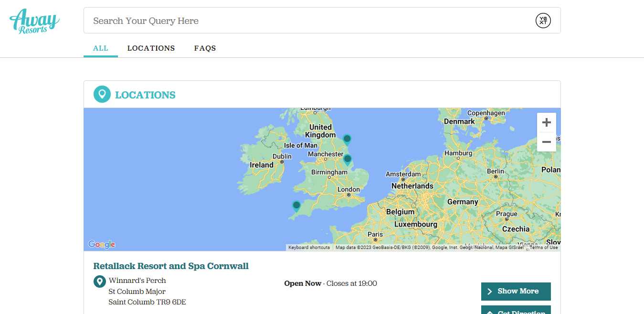Screen dimensions: 644x314
Task: Click the Birmingham label on the map
Action: [329, 172]
